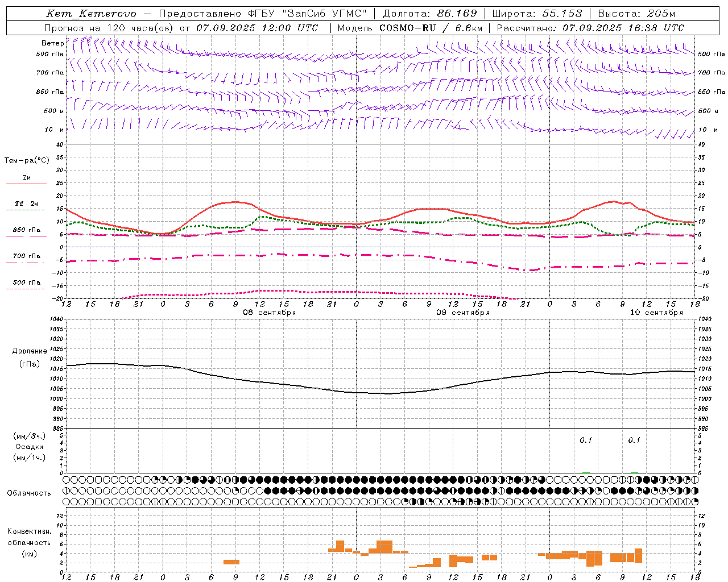Click the (мм/3ч.) unit label

pyautogui.click(x=29, y=436)
